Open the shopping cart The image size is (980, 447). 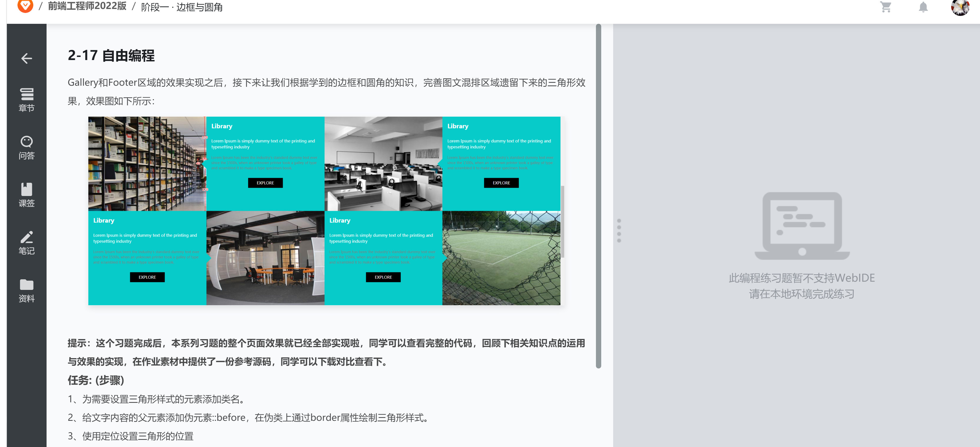886,7
